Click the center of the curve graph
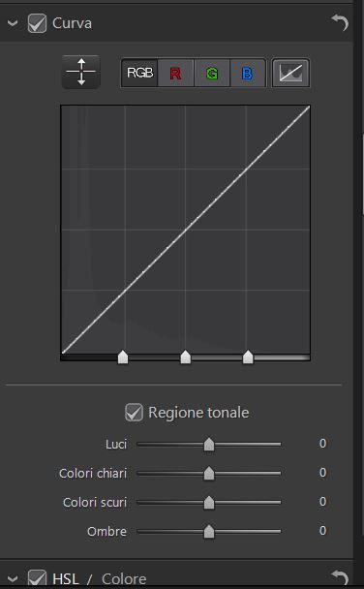The image size is (364, 589). 185,230
